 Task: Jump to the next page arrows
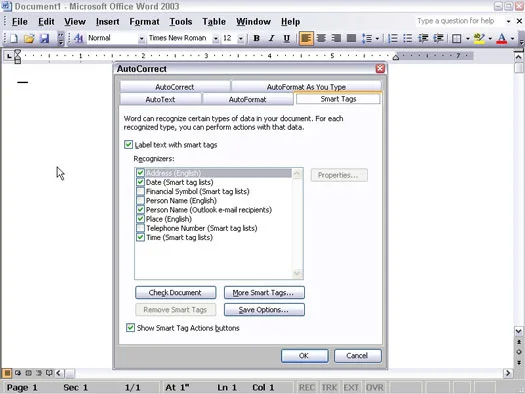coord(519,362)
